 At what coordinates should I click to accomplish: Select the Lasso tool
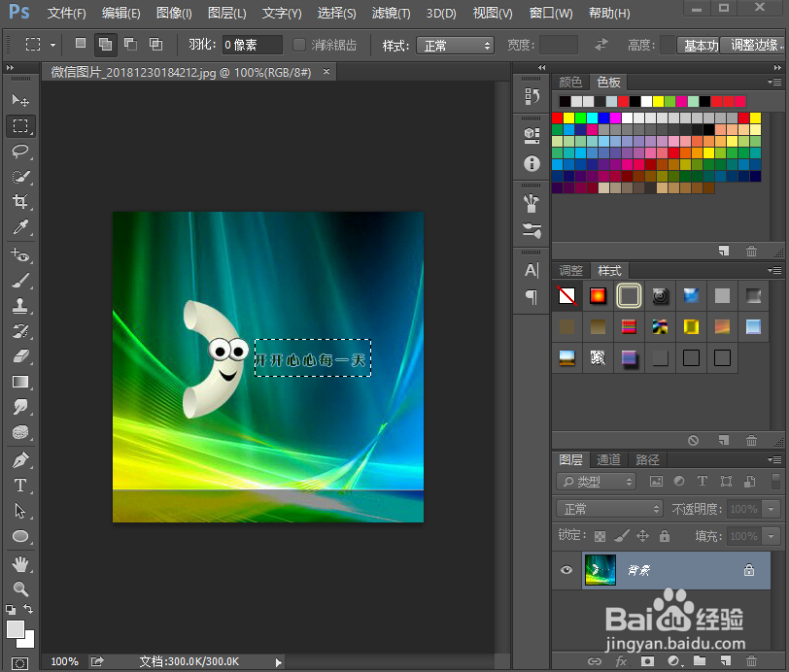tap(20, 151)
